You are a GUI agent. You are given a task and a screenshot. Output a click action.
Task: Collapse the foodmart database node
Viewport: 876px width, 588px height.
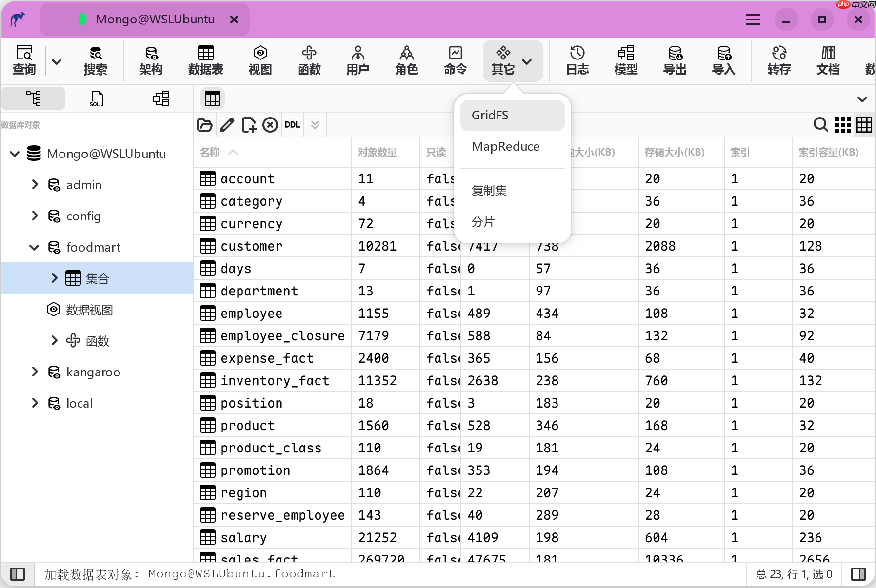(35, 247)
